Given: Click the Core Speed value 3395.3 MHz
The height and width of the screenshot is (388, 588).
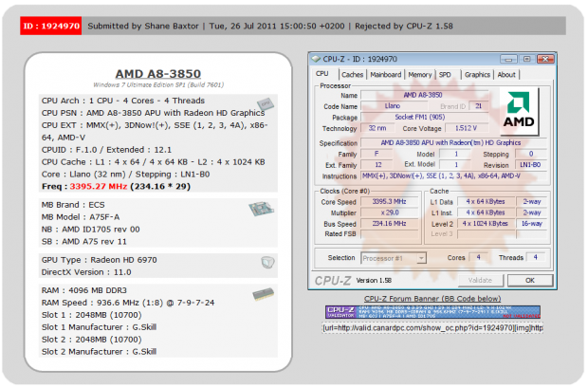Looking at the screenshot, I should point(389,201).
